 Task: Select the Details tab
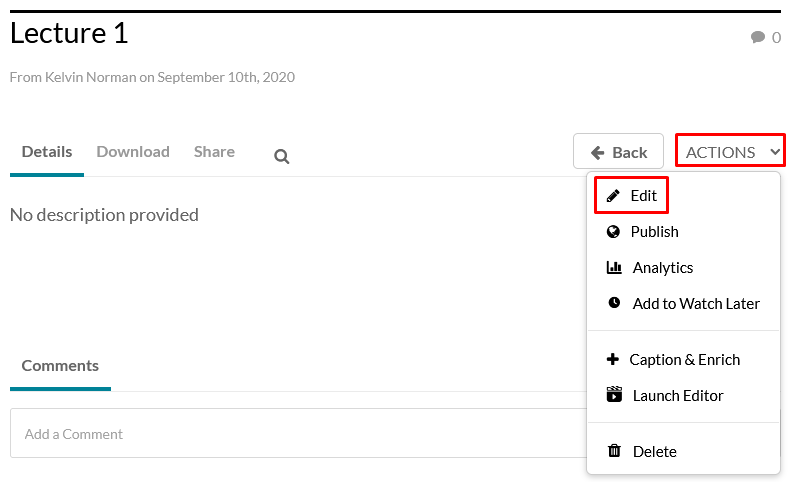pyautogui.click(x=47, y=152)
